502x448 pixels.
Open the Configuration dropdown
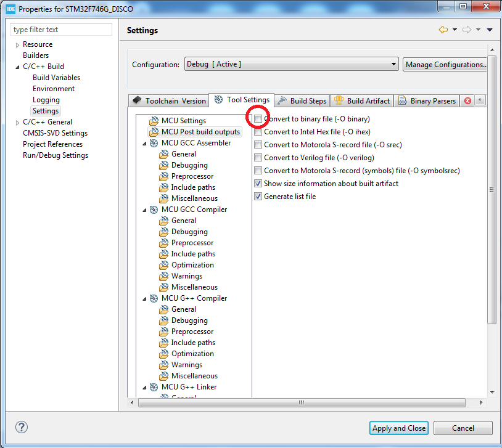coord(291,64)
